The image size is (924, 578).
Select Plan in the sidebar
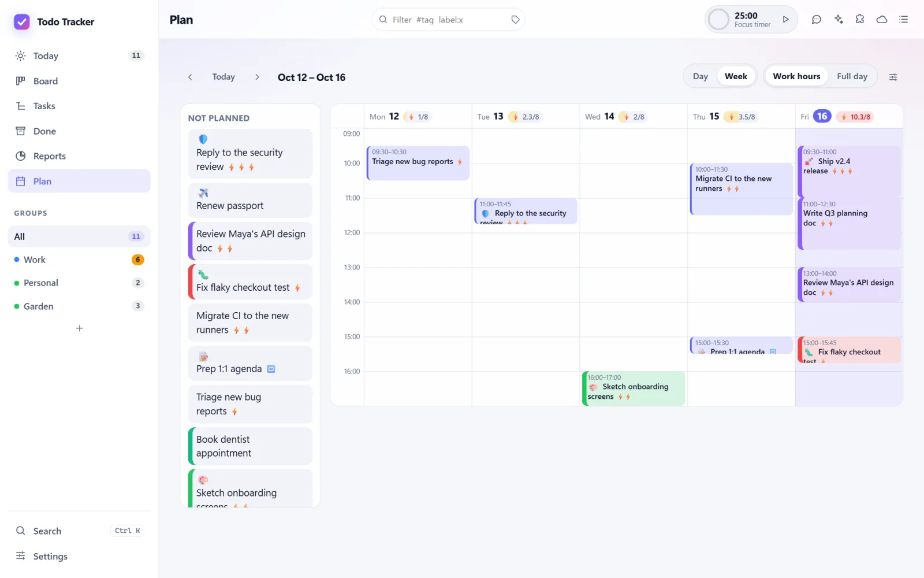click(79, 181)
